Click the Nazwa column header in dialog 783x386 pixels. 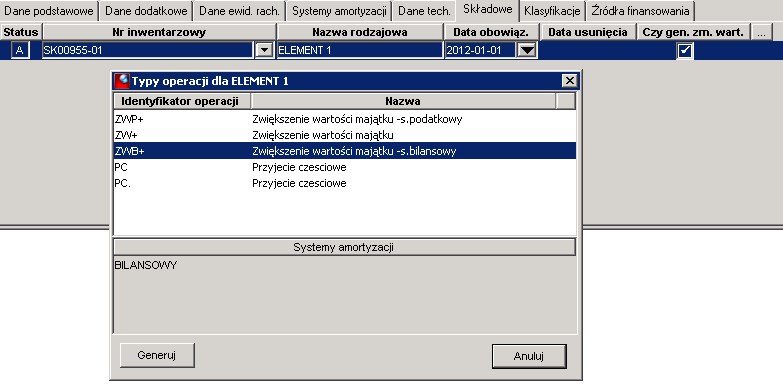tap(403, 101)
